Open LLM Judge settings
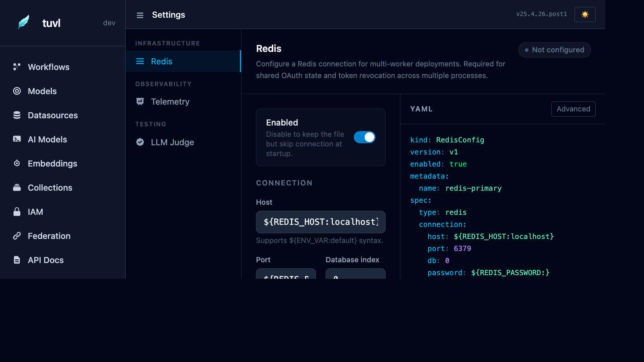The width and height of the screenshot is (644, 362). (x=183, y=142)
